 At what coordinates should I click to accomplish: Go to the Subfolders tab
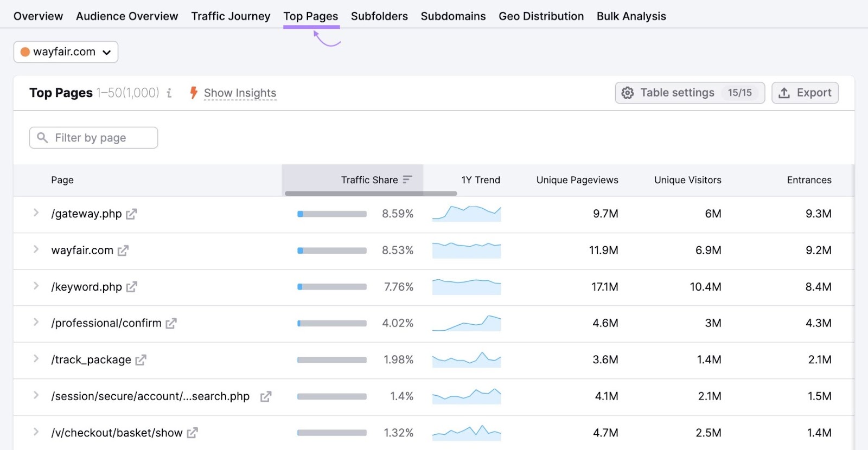pyautogui.click(x=379, y=16)
